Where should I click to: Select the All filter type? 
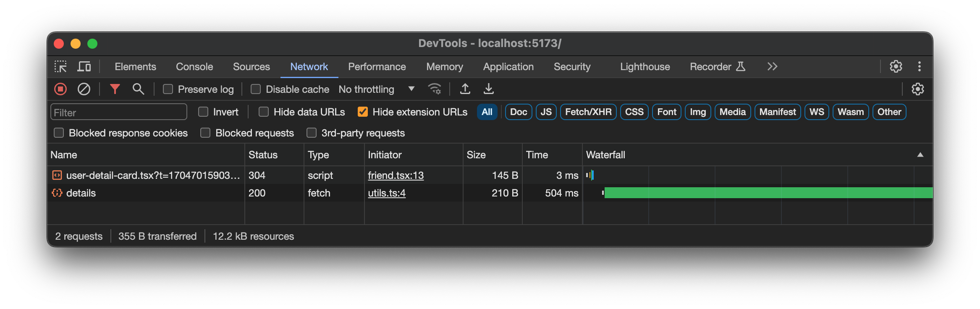point(487,112)
